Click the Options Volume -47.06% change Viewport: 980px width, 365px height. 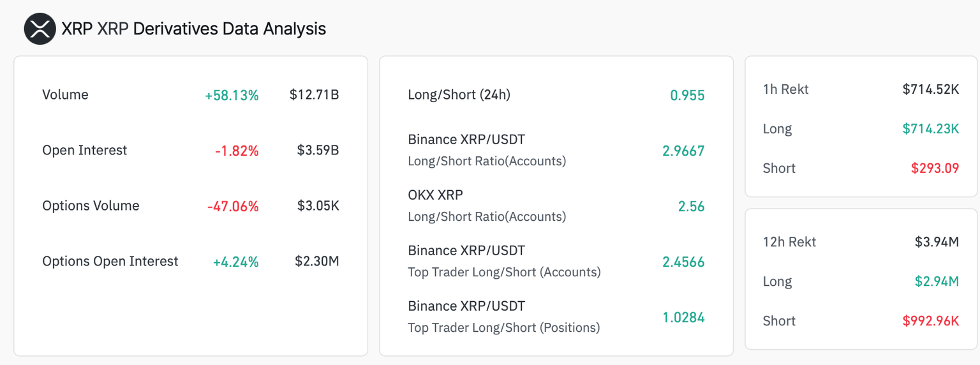233,206
